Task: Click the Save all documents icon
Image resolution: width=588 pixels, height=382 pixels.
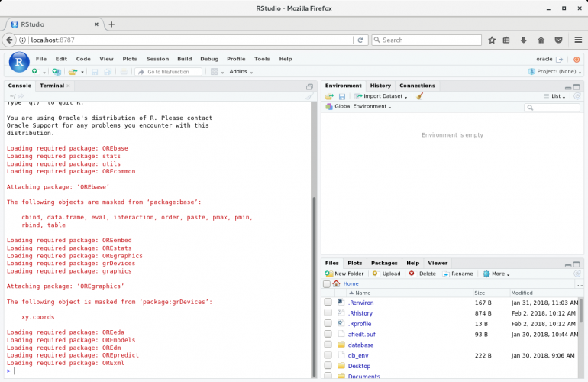Action: point(108,71)
